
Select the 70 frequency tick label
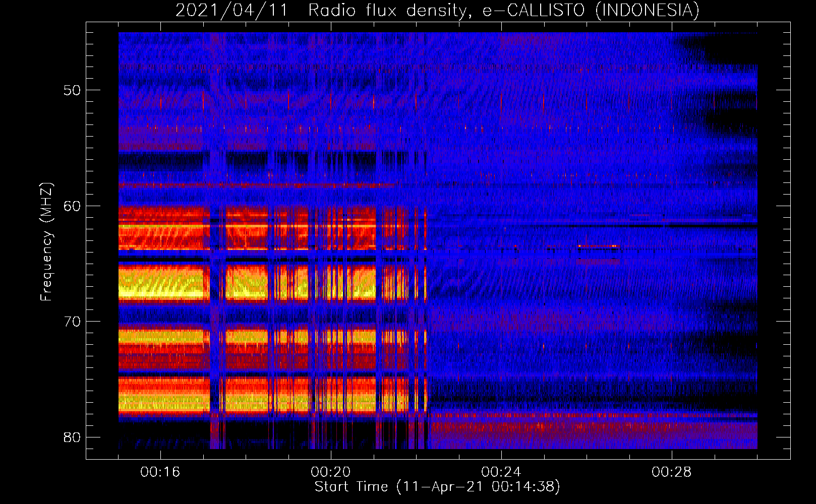(x=72, y=322)
